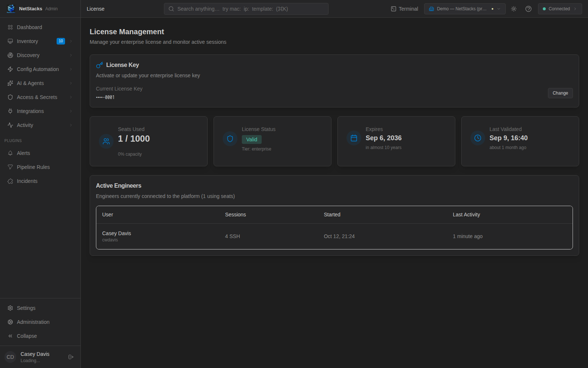Expand the Discovery submenu chevron
The width and height of the screenshot is (588, 368).
[x=71, y=55]
